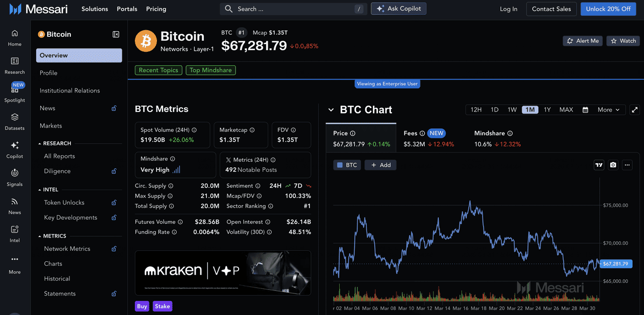Select the 1Y chart timeframe

coord(547,110)
